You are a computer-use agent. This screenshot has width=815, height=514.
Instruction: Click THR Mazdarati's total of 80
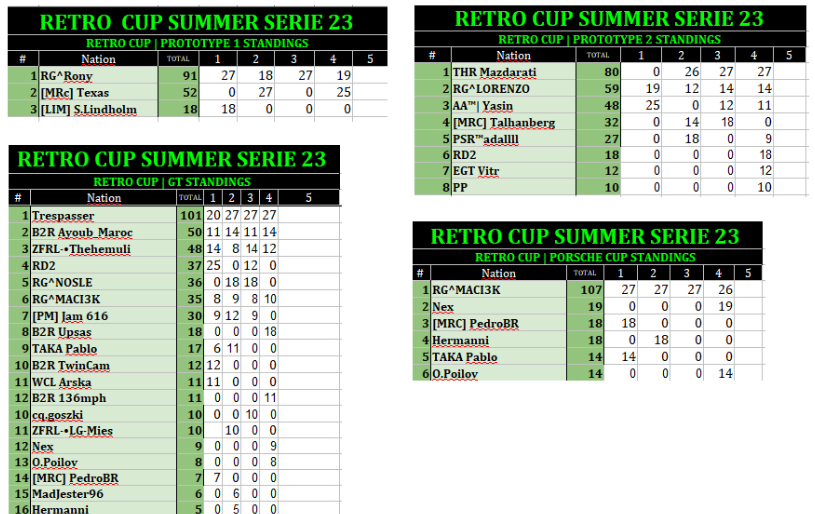tap(597, 72)
